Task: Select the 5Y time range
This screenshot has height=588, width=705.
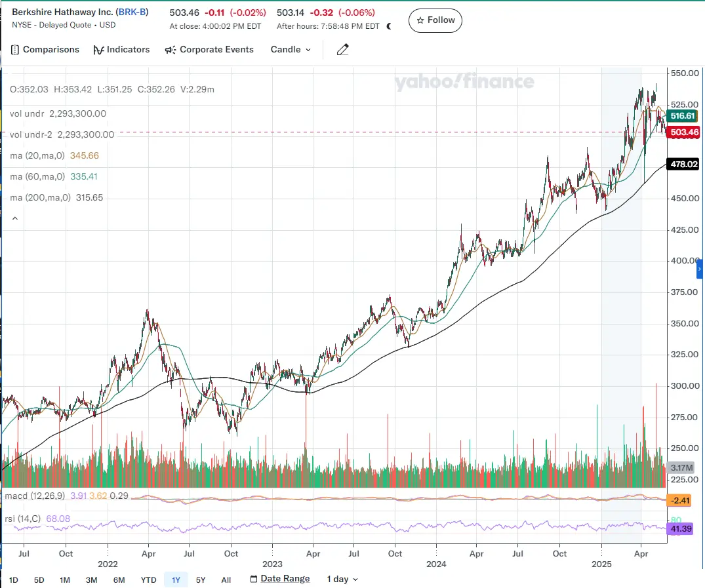Action: [x=201, y=580]
